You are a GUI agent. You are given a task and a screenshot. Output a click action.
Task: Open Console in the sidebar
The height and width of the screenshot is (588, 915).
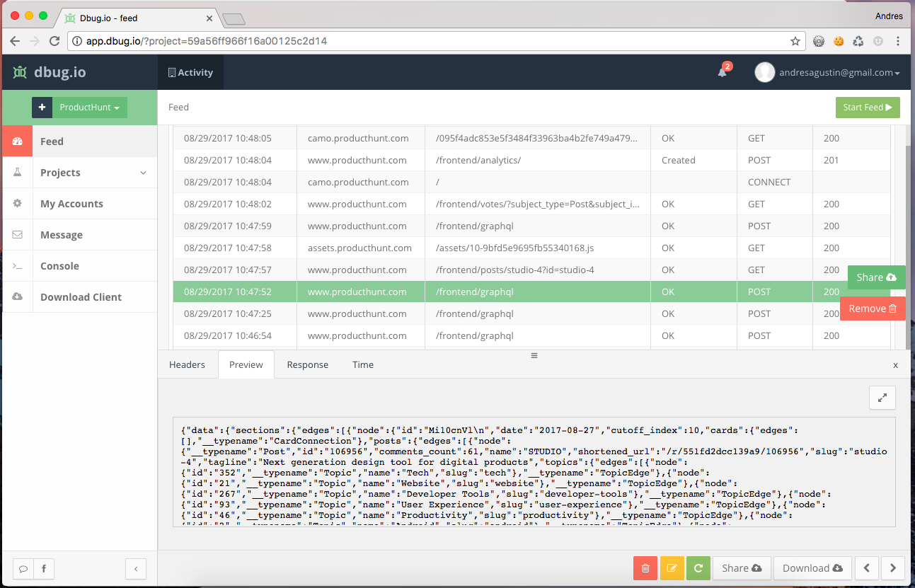click(x=79, y=265)
